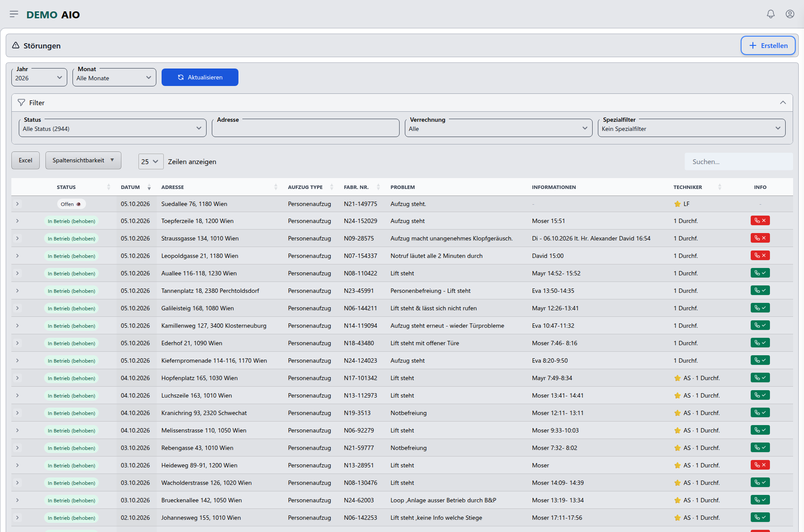Click the green phone icon for Galileisteig 168
Screen dimensions: 804x532
click(760, 308)
